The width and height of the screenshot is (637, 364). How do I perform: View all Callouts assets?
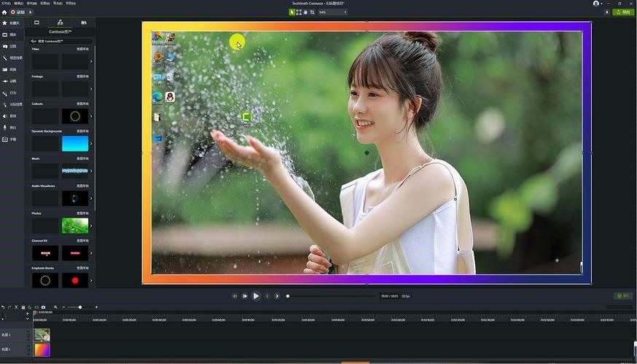82,104
